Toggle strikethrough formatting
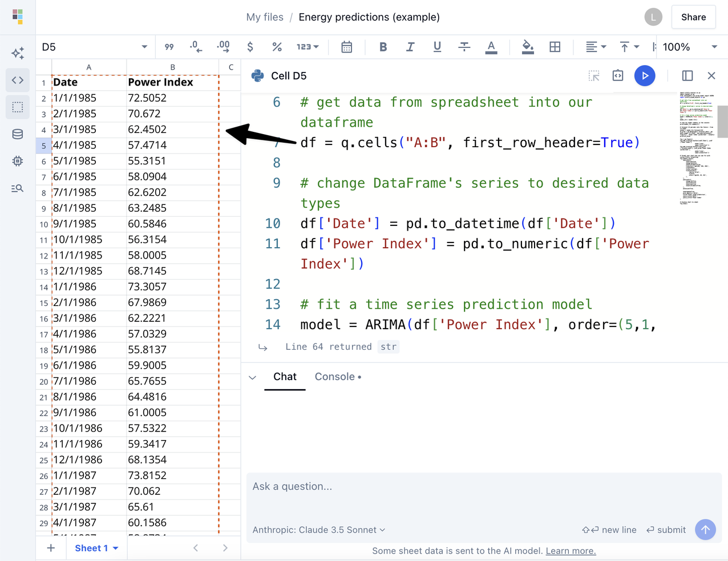The image size is (728, 561). point(464,47)
